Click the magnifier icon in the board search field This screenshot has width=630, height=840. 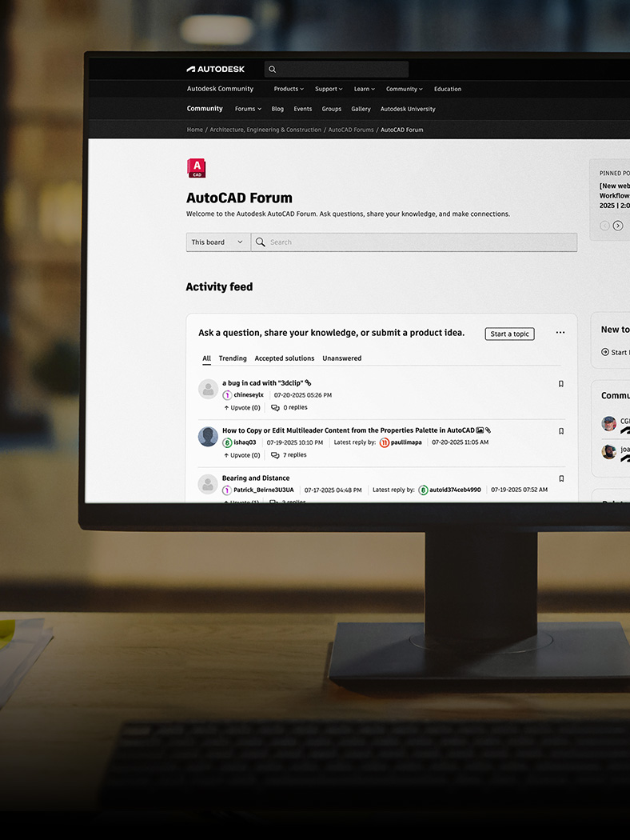click(x=260, y=242)
